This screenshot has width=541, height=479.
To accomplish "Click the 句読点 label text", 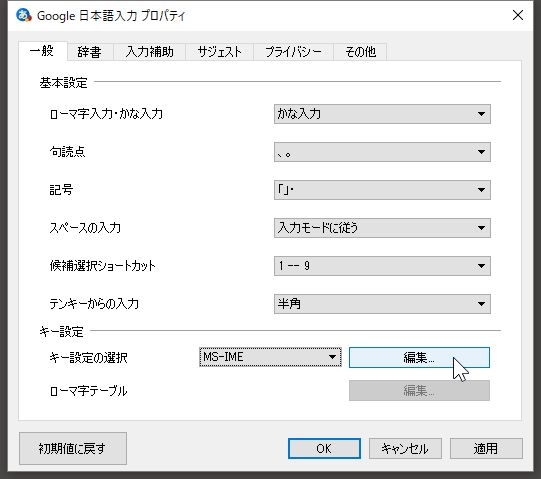I will [x=67, y=151].
